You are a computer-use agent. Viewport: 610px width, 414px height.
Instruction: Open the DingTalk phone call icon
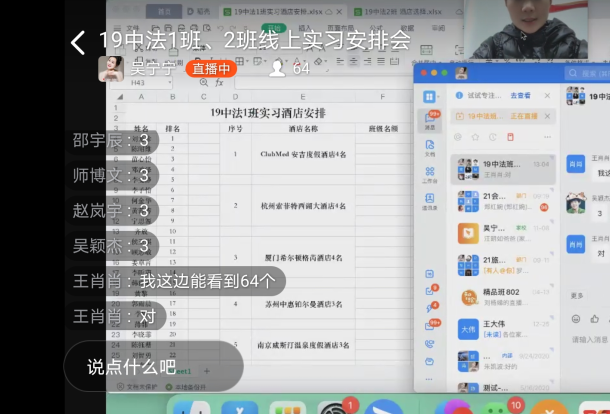[x=429, y=344]
